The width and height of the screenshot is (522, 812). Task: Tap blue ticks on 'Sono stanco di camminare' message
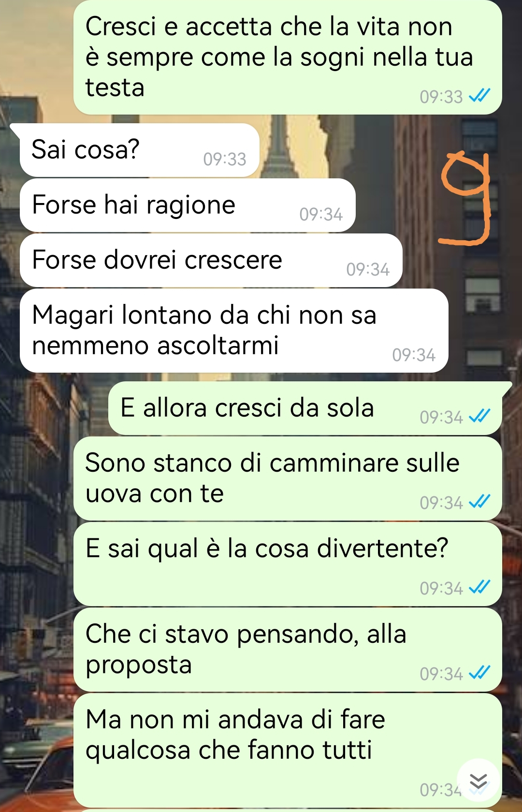click(x=479, y=502)
